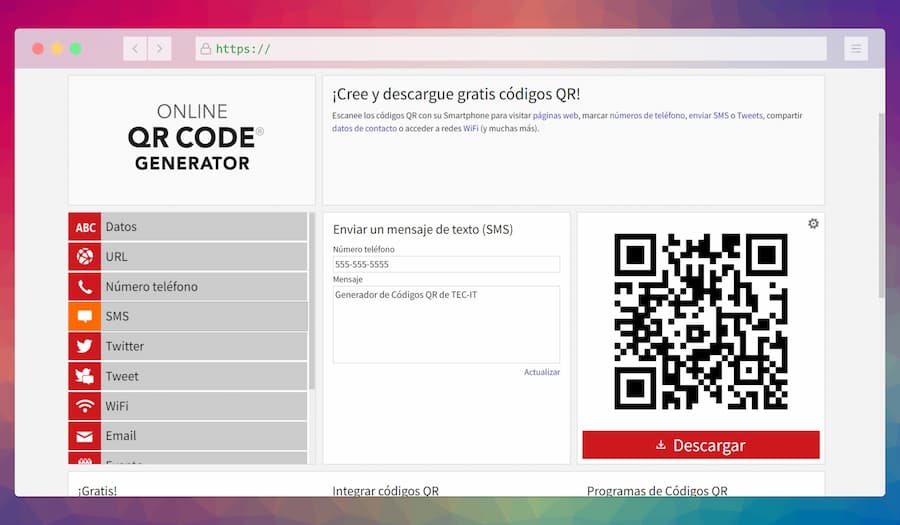This screenshot has width=900, height=525.
Task: Click the browser forward arrow
Action: (x=160, y=49)
